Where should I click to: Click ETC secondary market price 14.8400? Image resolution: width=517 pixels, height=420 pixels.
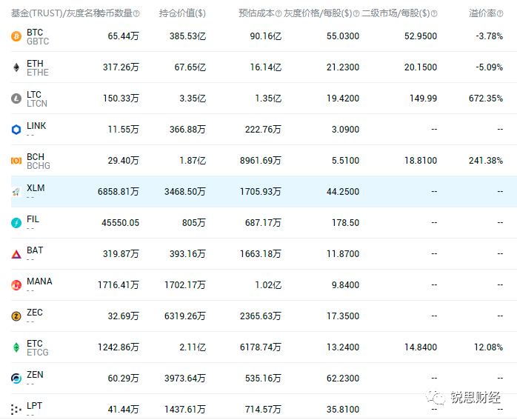[x=421, y=347]
